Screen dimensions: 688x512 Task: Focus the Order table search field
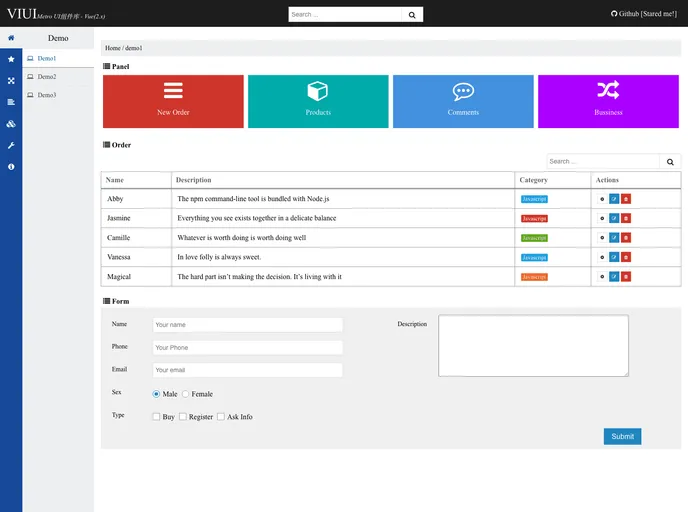(603, 161)
